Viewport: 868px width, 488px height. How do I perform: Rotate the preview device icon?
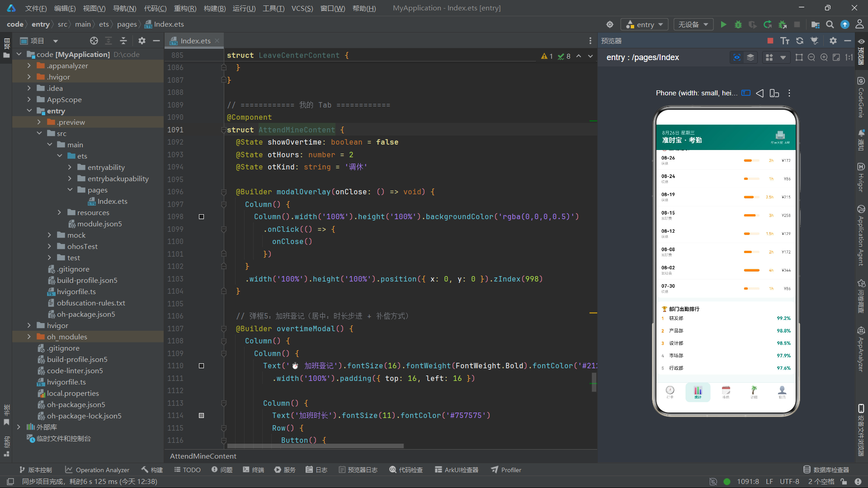(x=774, y=93)
